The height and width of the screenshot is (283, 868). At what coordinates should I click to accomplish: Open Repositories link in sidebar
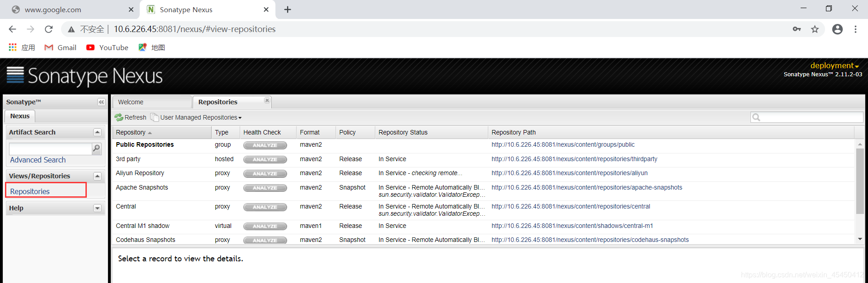(30, 191)
